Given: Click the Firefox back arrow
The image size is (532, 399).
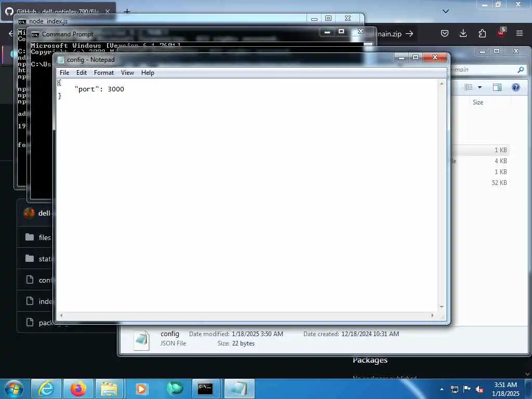Looking at the screenshot, I should (10, 33).
